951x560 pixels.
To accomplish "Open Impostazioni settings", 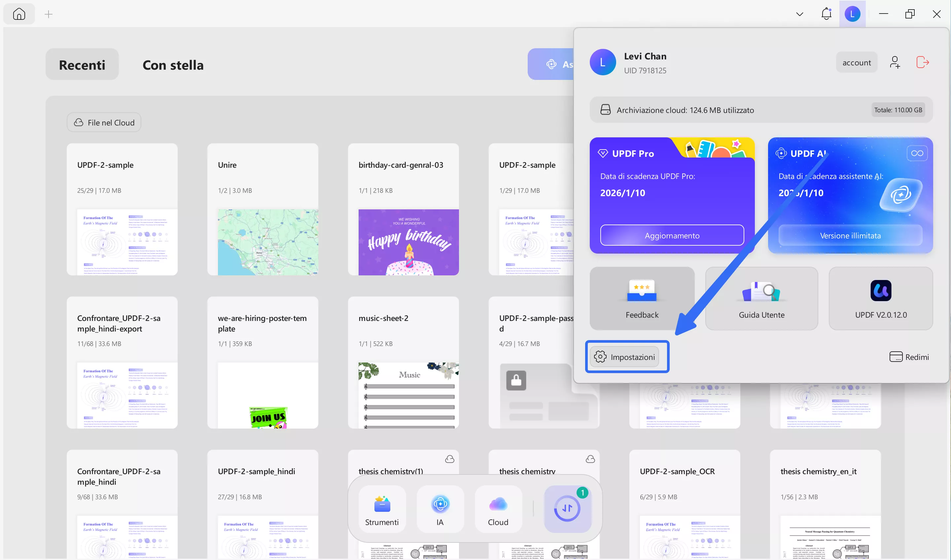I will pos(625,357).
